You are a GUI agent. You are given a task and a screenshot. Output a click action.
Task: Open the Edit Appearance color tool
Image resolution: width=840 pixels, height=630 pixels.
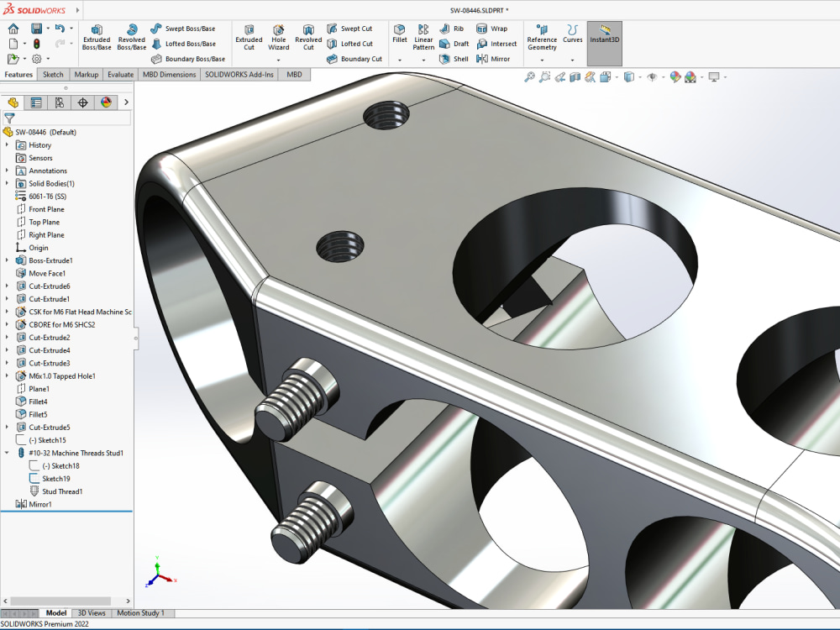click(x=675, y=76)
